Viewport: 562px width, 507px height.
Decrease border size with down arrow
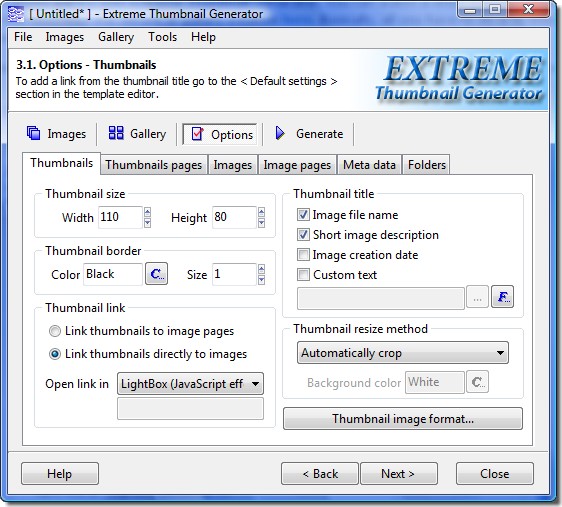(x=262, y=280)
